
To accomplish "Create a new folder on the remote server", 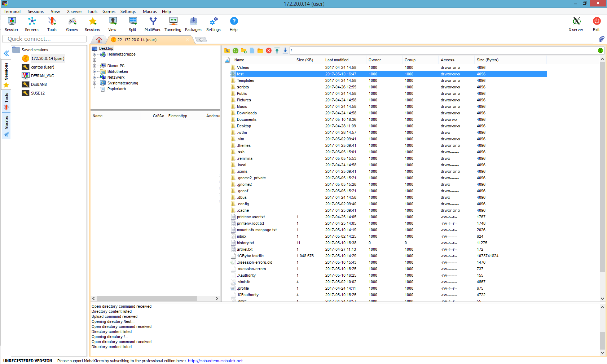I will coord(243,51).
